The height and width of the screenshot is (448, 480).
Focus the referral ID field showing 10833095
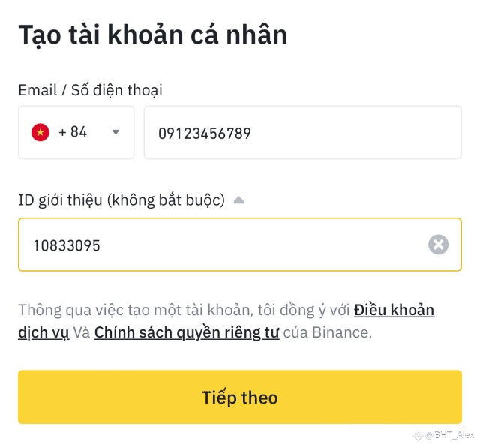pyautogui.click(x=240, y=245)
